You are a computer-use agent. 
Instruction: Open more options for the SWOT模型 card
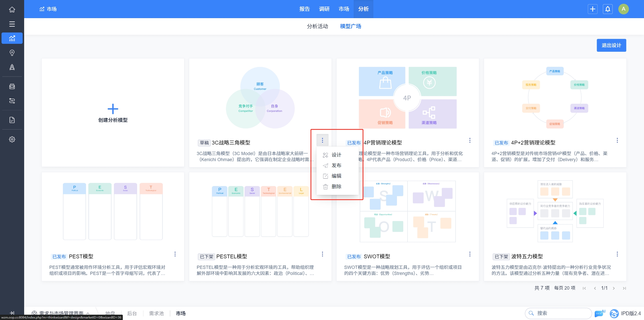pos(470,254)
